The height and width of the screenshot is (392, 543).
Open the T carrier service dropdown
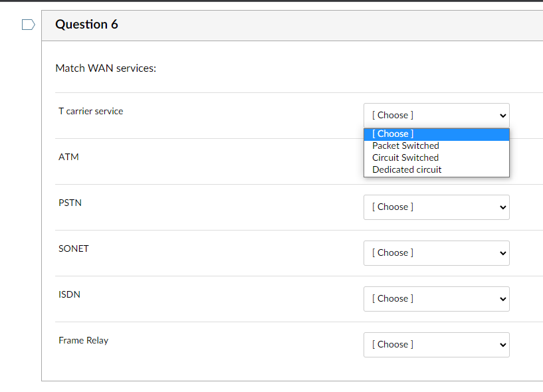(x=437, y=116)
